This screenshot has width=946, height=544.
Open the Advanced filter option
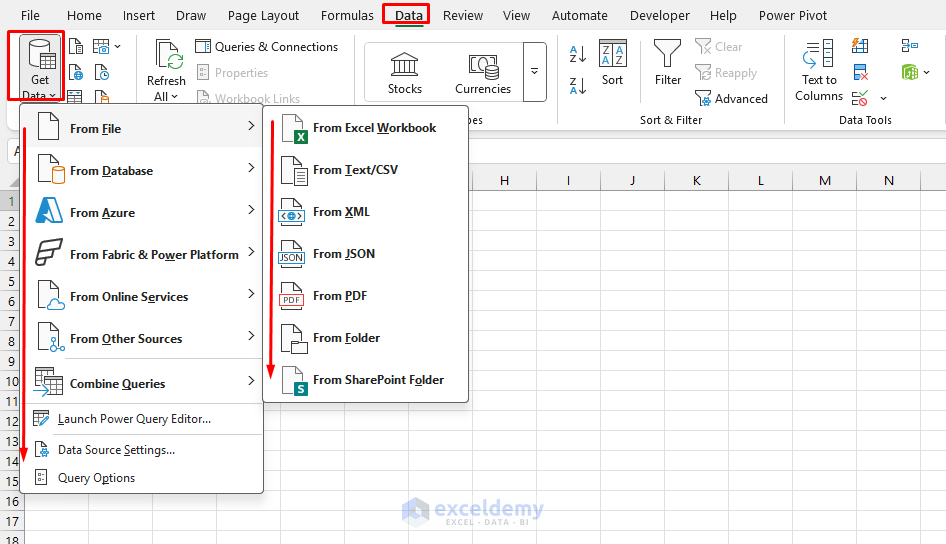(731, 98)
